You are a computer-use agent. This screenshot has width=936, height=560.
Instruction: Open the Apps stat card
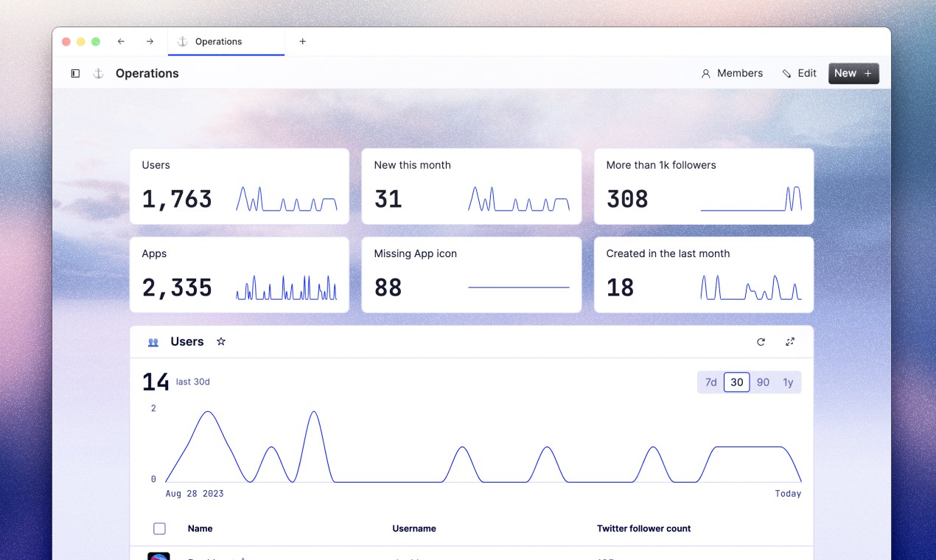(x=240, y=275)
